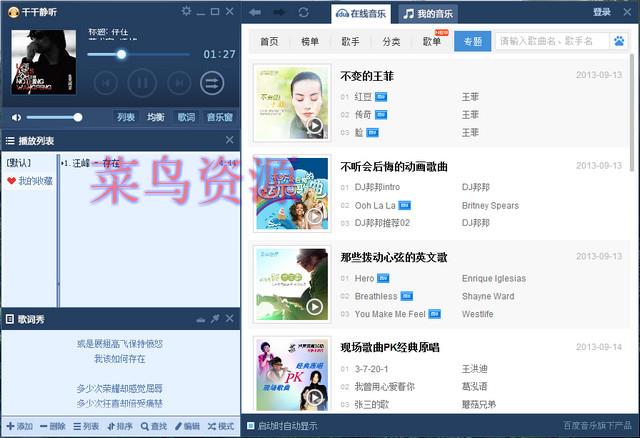Screen dimensions: 640x438
Task: Click the current song album art
Action: click(x=44, y=62)
